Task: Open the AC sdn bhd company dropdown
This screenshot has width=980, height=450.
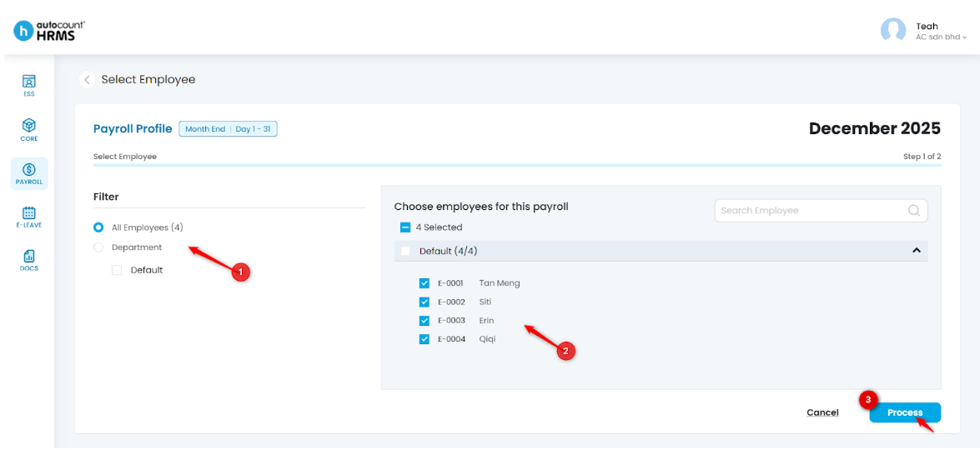Action: [942, 37]
